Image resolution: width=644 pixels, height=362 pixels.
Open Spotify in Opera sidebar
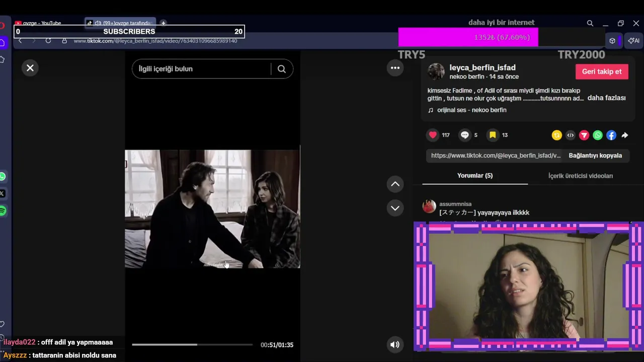(x=3, y=211)
